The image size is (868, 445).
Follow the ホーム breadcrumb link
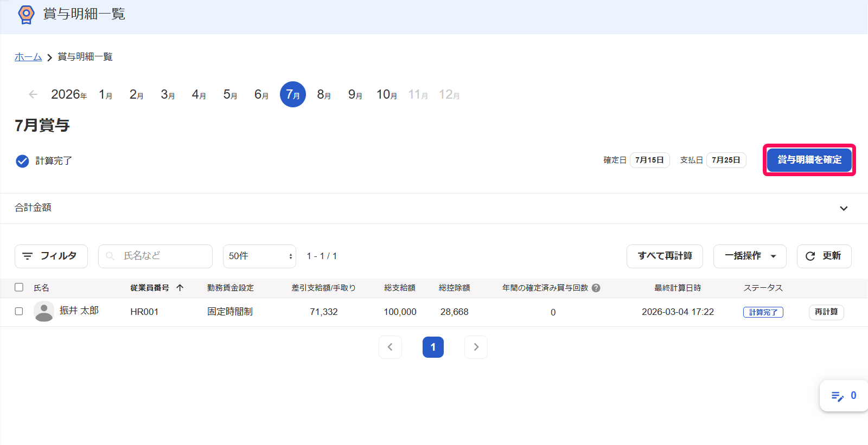pos(28,57)
